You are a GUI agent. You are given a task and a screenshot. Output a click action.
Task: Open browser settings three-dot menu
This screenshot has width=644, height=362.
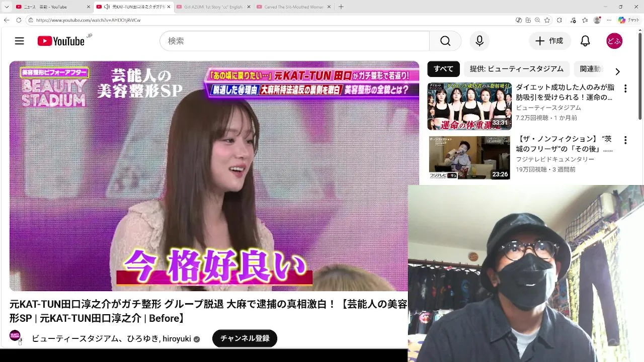pyautogui.click(x=609, y=20)
